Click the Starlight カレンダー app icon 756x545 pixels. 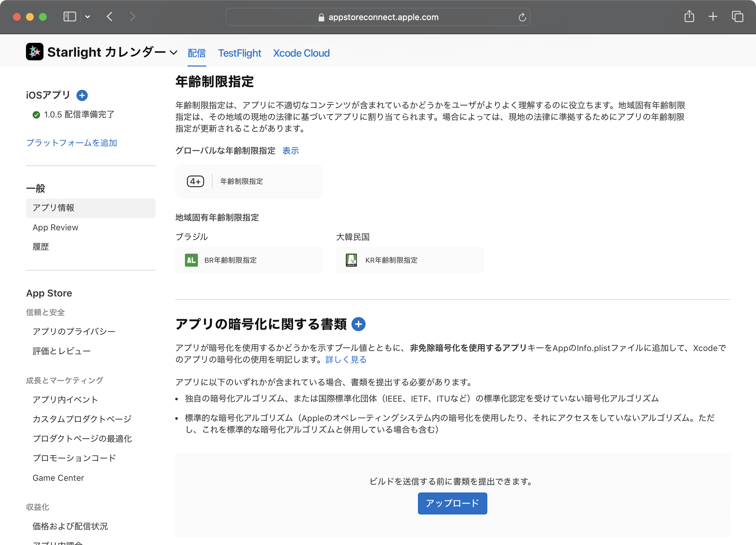[35, 52]
